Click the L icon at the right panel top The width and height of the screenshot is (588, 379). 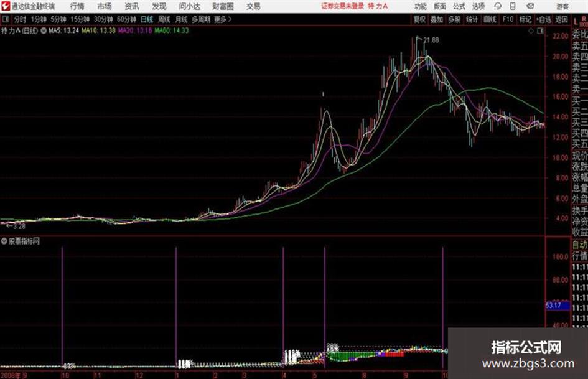(576, 22)
